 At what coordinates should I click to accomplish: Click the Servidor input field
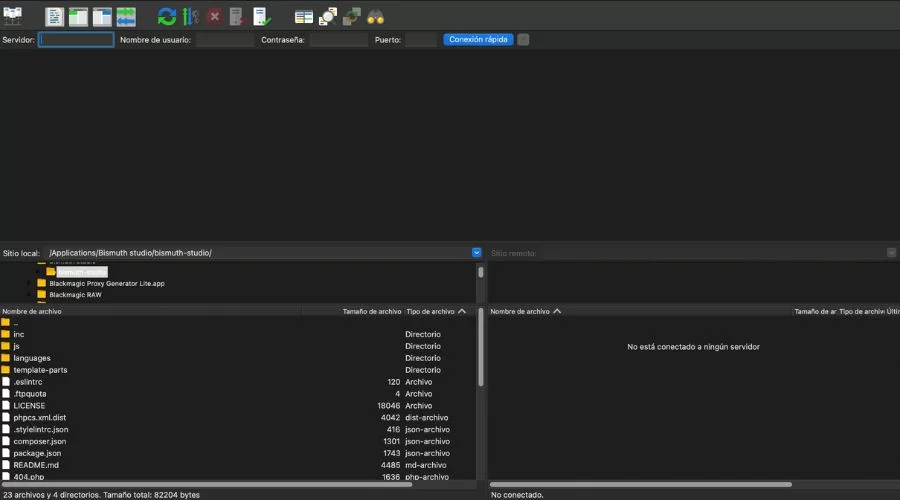76,40
